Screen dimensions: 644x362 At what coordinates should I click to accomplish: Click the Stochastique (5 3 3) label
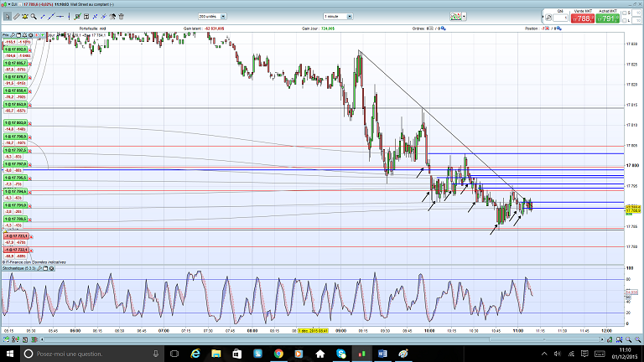click(x=19, y=268)
